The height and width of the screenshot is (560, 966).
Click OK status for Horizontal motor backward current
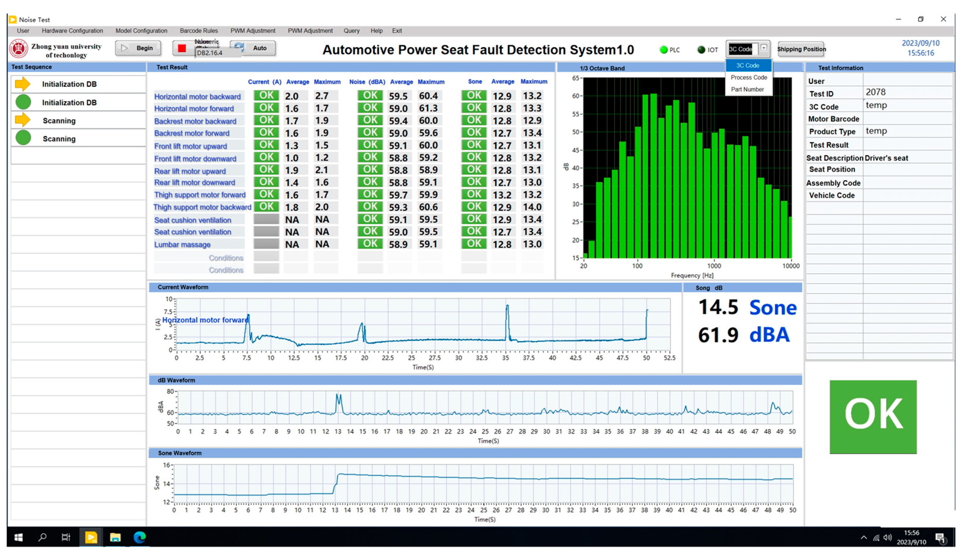pos(266,95)
